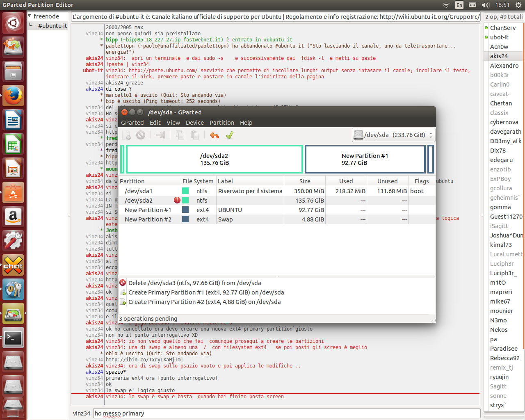Select the #ubuntu-it channel in tree
Screen dimensions: 525x420
(x=52, y=25)
